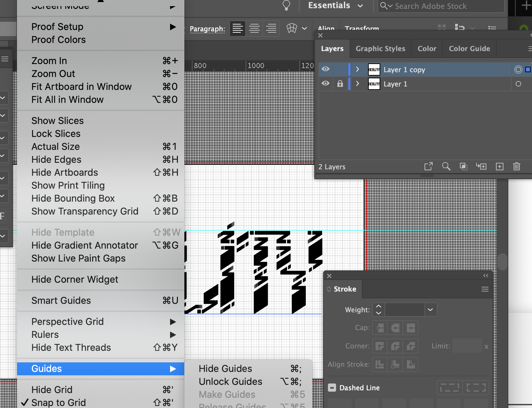Choose Hide Guides from the Guides submenu
The image size is (532, 408).
225,368
